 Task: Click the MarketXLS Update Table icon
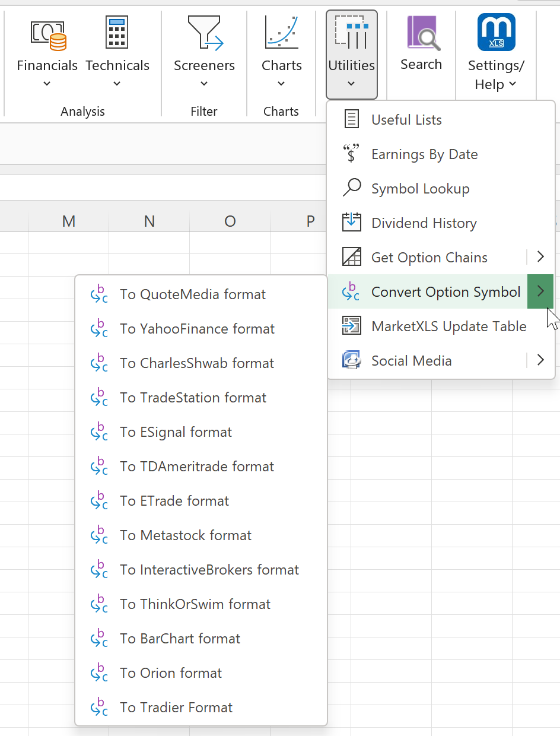[x=352, y=326]
